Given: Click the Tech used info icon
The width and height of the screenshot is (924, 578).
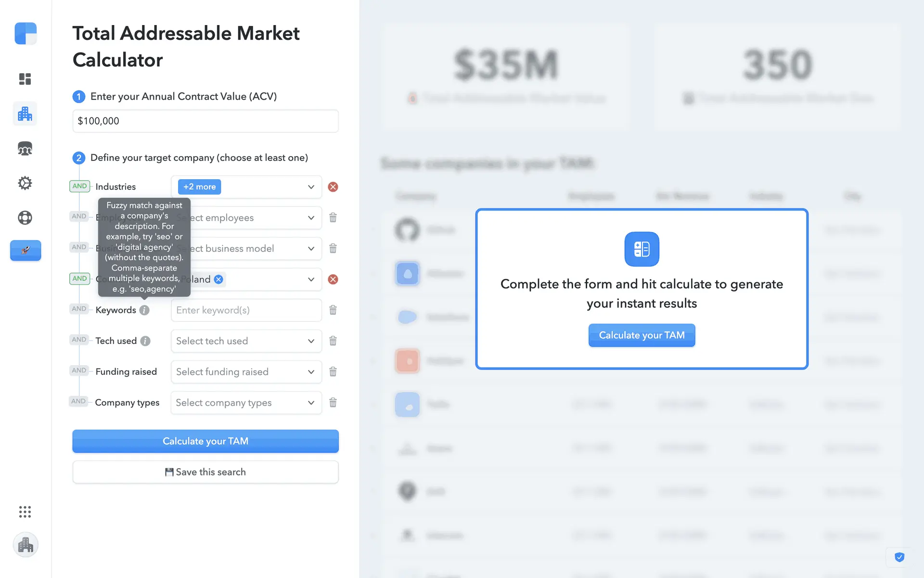Looking at the screenshot, I should [x=145, y=341].
